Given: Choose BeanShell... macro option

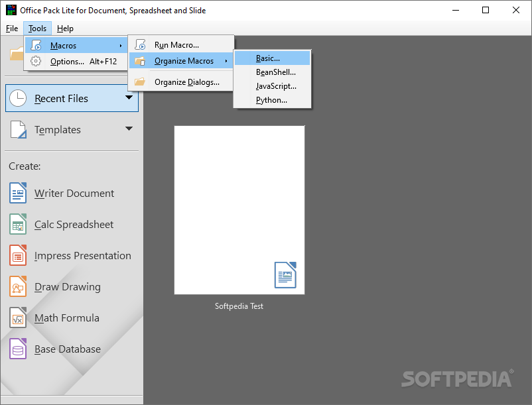Looking at the screenshot, I should 272,72.
